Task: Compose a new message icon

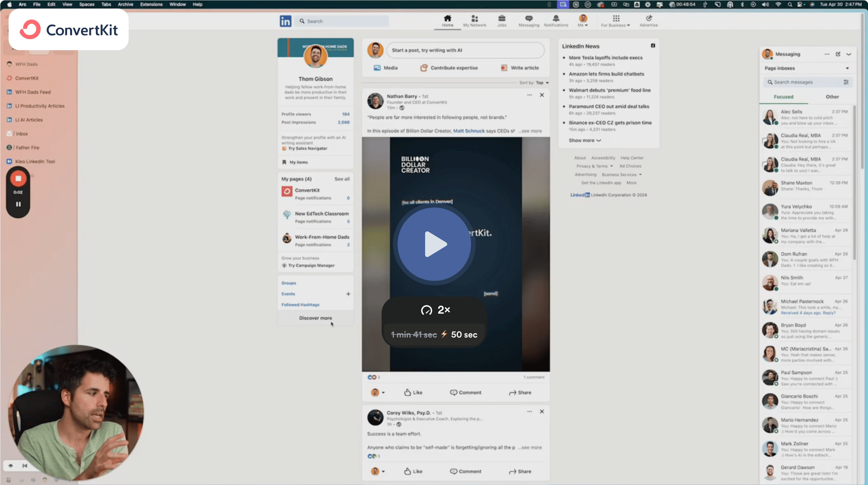Action: [838, 54]
